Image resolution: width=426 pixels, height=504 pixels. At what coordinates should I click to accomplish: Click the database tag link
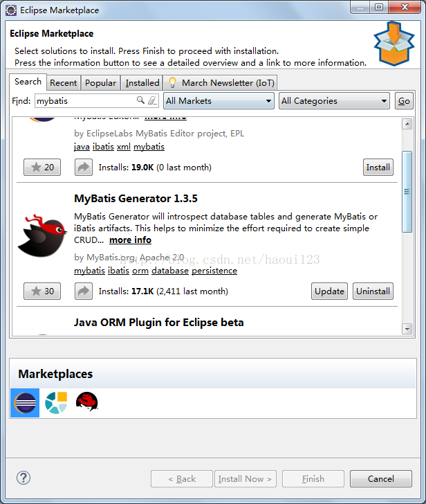pyautogui.click(x=170, y=271)
